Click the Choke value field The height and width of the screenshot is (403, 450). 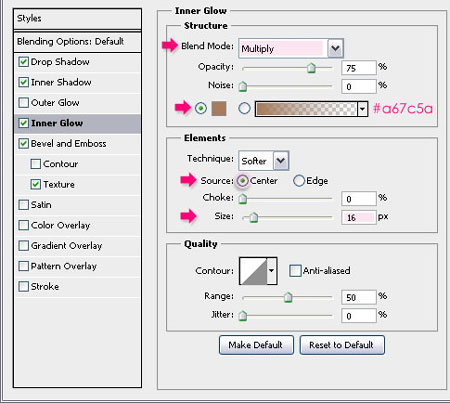(359, 199)
